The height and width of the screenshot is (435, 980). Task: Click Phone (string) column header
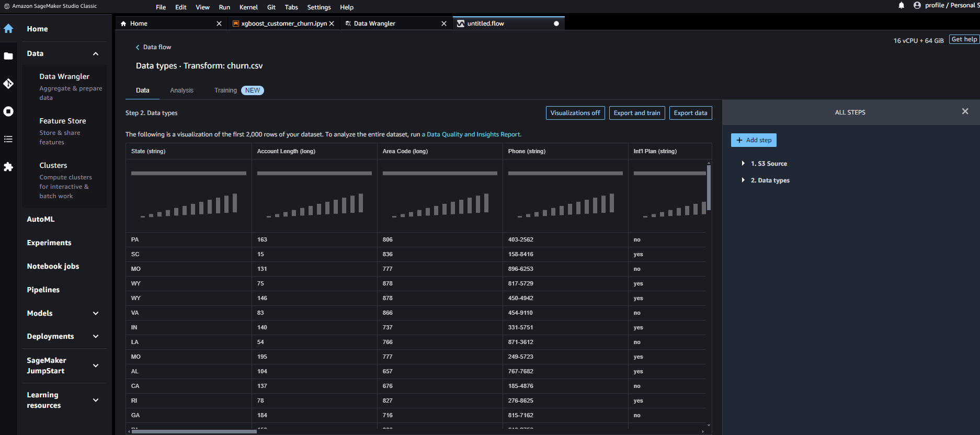pyautogui.click(x=565, y=151)
